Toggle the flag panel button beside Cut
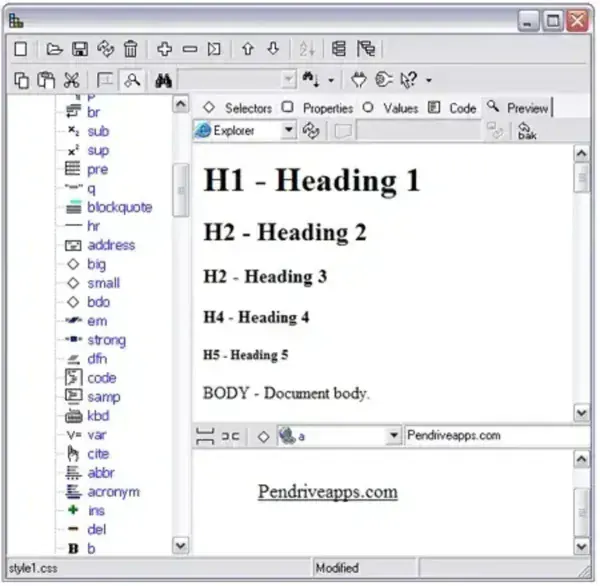The height and width of the screenshot is (586, 600). pyautogui.click(x=104, y=80)
